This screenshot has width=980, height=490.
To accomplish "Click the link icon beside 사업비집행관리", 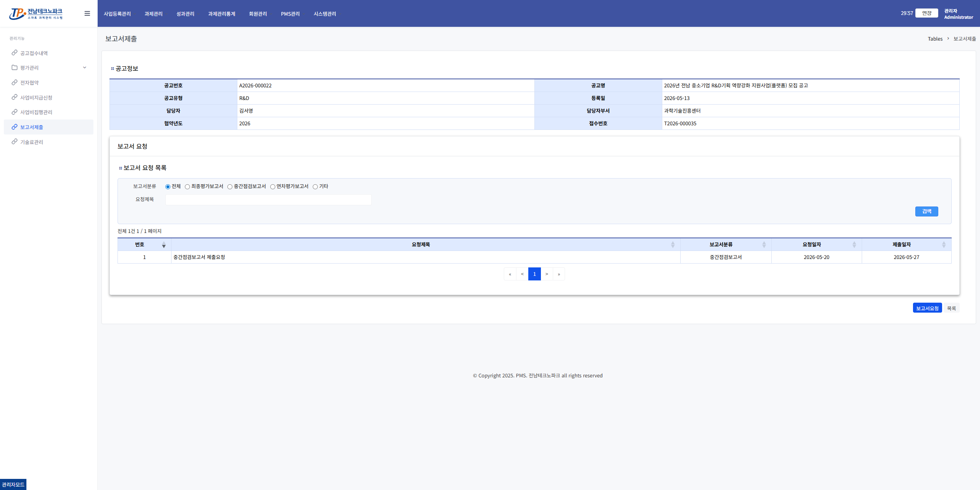I will tap(15, 112).
